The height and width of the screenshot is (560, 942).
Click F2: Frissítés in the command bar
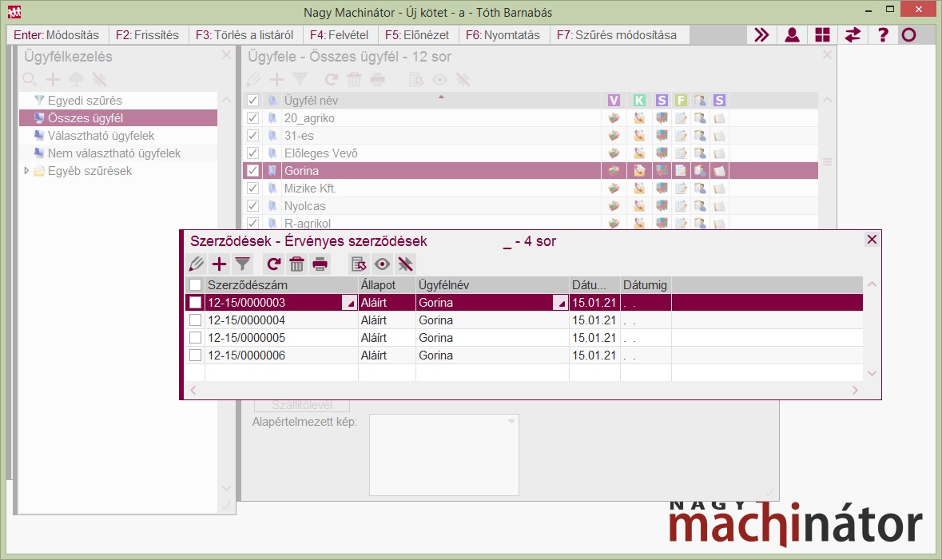[147, 35]
